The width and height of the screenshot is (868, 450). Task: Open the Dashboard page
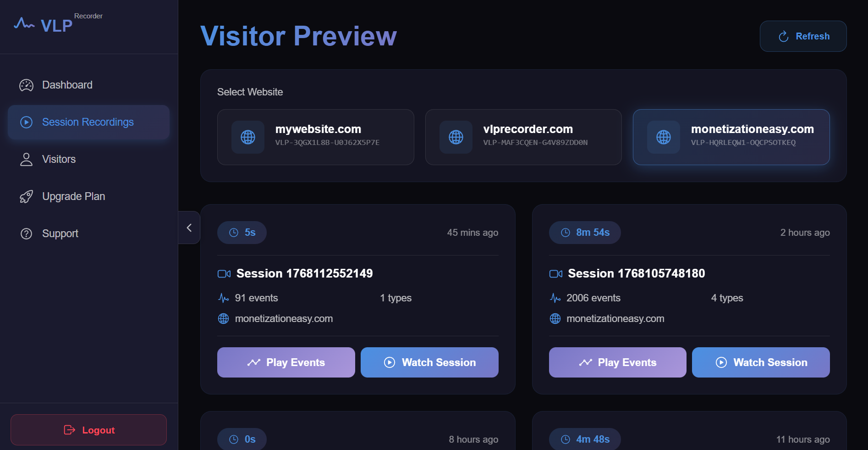coord(88,85)
